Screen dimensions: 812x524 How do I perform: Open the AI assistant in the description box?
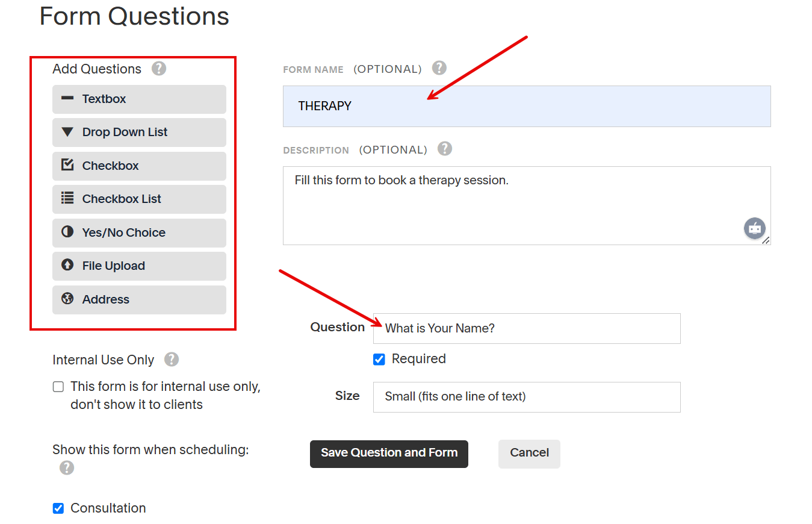(754, 228)
